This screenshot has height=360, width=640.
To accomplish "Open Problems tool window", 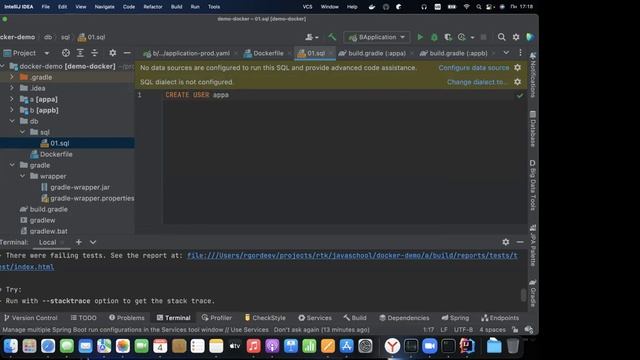I will point(127,318).
